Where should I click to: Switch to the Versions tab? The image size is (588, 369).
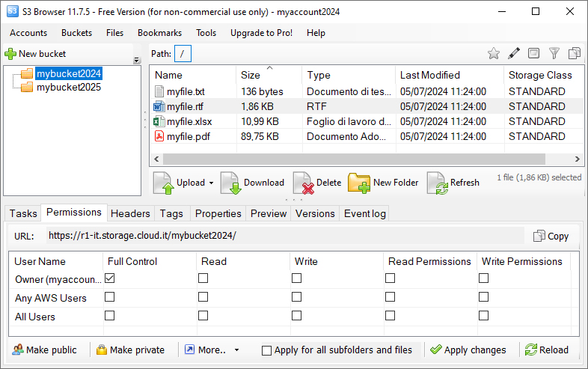pyautogui.click(x=315, y=213)
